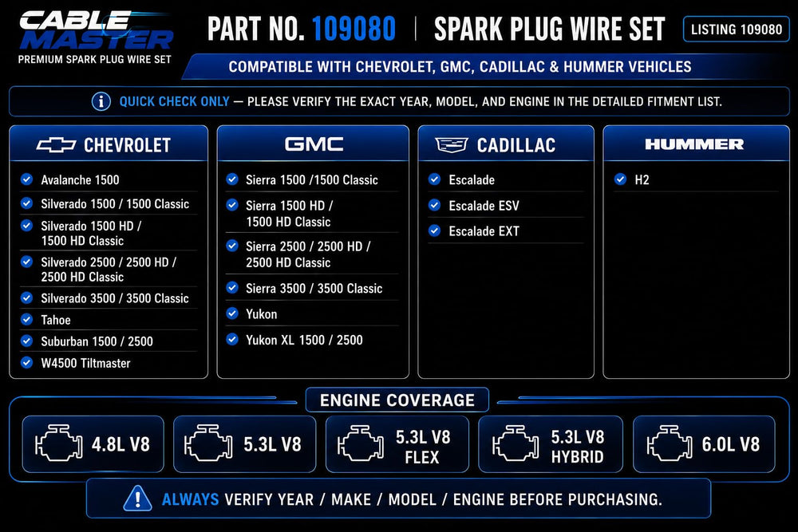Viewport: 798px width, 532px height.
Task: Select the GMC column heading
Action: 314,144
